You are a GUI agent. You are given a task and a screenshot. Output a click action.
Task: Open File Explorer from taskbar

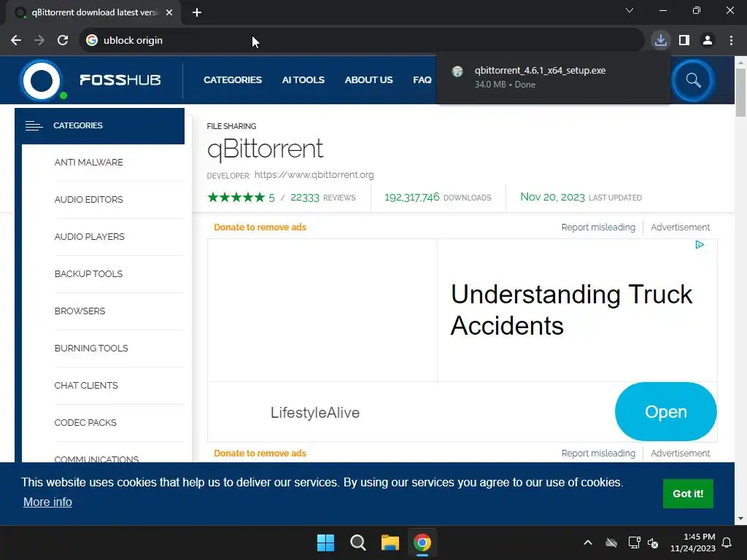pos(390,542)
